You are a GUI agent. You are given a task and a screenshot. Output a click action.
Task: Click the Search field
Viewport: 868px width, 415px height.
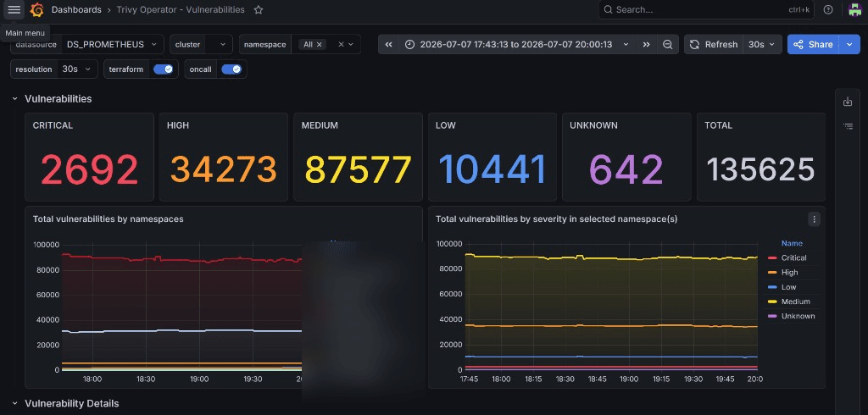click(x=706, y=9)
